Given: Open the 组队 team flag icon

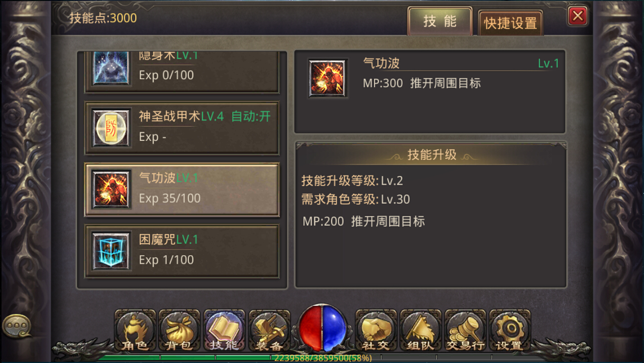Looking at the screenshot, I should point(421,330).
